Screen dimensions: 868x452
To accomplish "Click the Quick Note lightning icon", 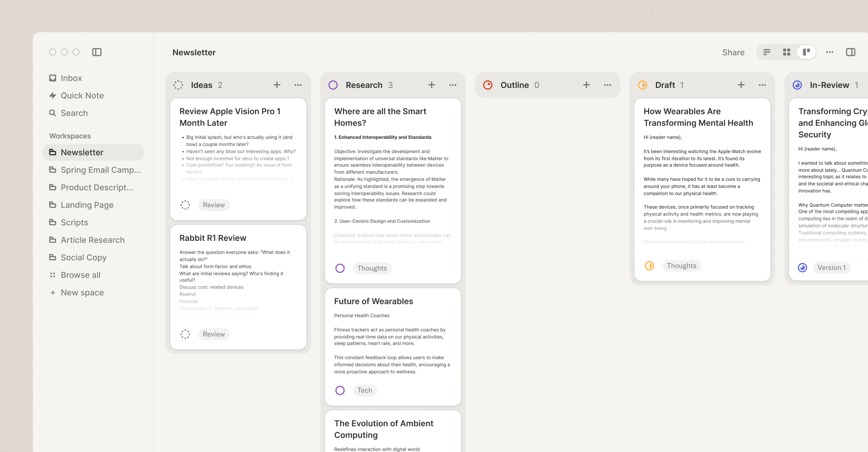I will click(x=53, y=96).
